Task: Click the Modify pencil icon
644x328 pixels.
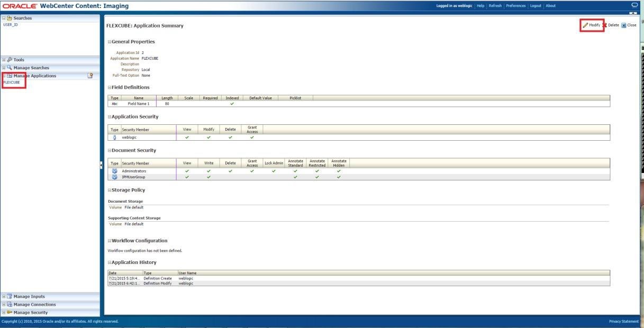Action: point(585,25)
